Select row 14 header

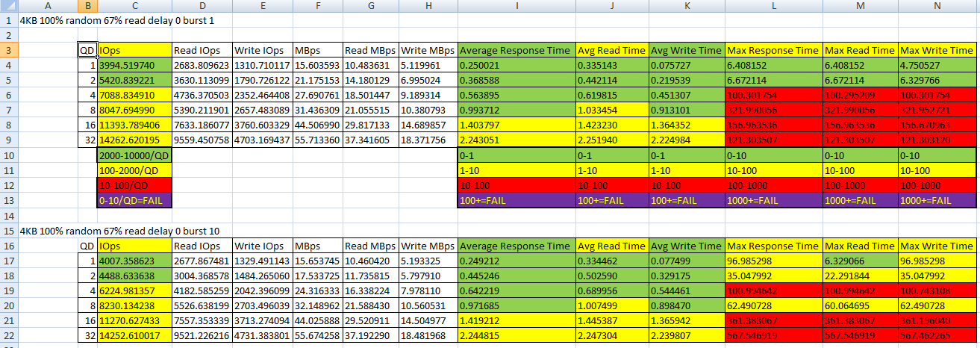pyautogui.click(x=9, y=214)
